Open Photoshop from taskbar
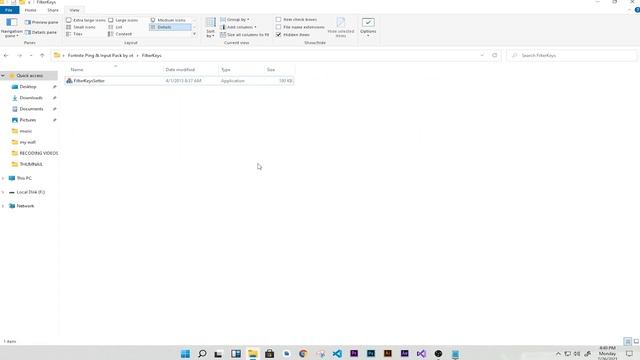 click(x=371, y=353)
